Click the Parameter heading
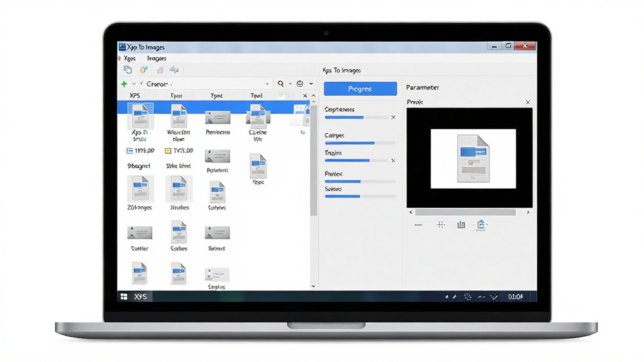644x362 pixels. pos(423,87)
